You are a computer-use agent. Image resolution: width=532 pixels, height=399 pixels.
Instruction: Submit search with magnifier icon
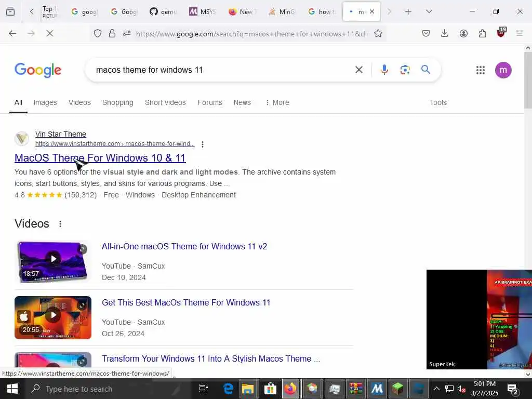(x=425, y=70)
